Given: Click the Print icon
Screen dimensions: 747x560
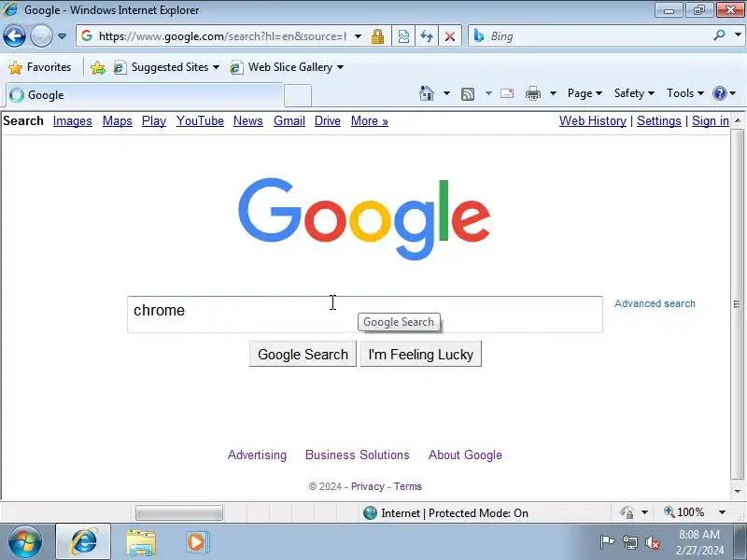Looking at the screenshot, I should (532, 93).
